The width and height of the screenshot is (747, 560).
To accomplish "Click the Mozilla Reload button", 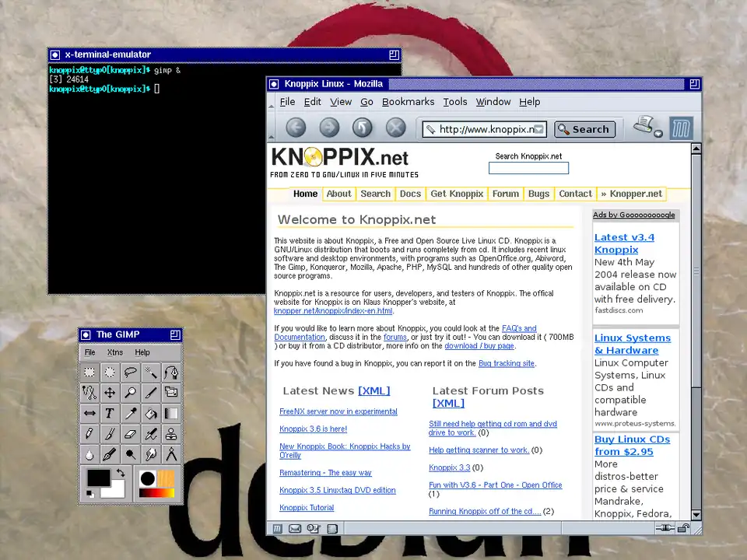I will point(362,128).
